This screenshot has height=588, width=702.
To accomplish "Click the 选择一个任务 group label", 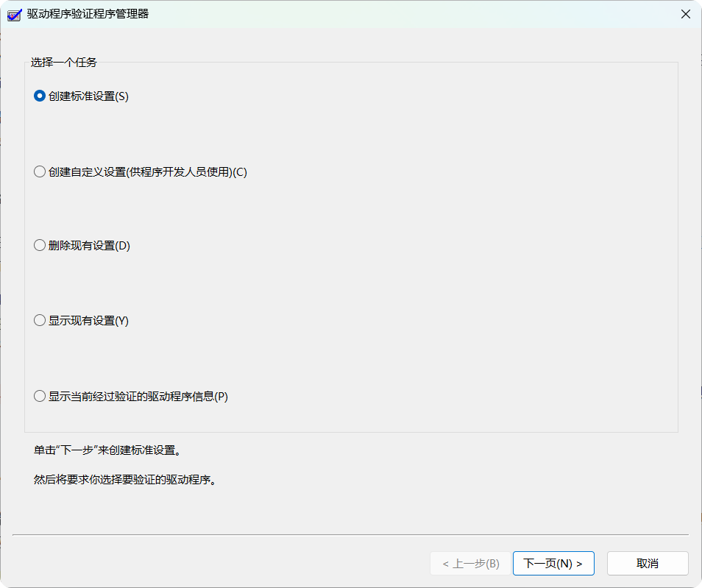I will click(63, 63).
